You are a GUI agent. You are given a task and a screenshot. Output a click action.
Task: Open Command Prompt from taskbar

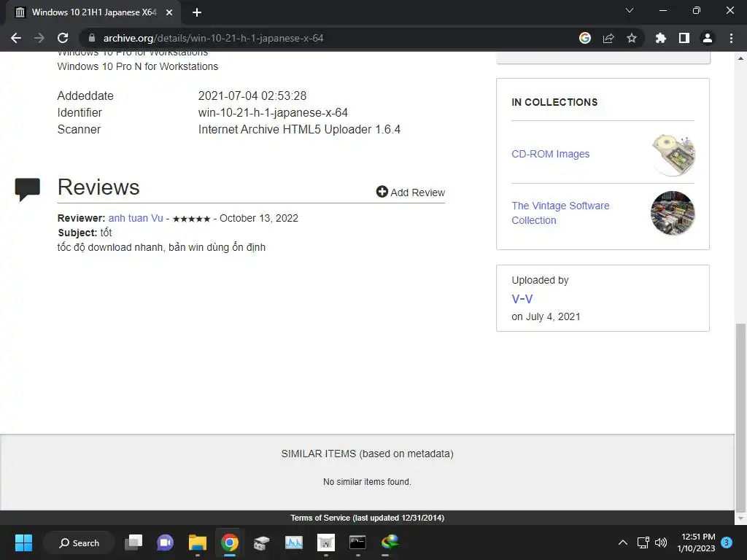(357, 542)
